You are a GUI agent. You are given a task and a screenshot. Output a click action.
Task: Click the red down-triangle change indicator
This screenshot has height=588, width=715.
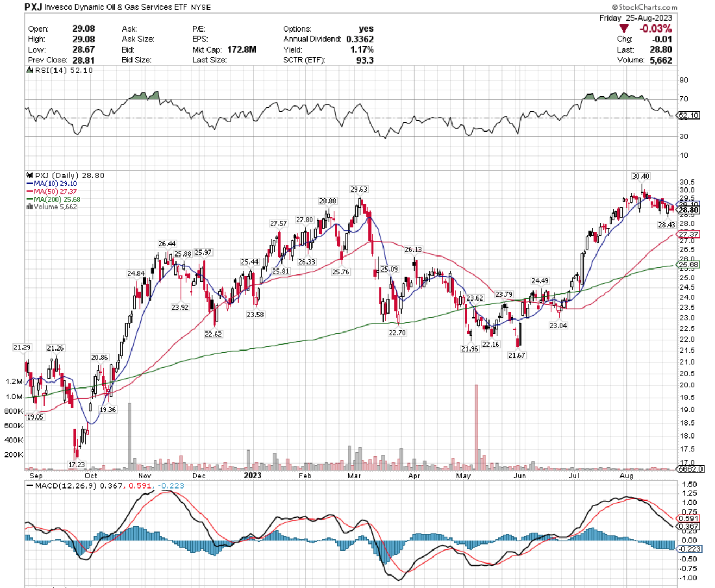624,28
